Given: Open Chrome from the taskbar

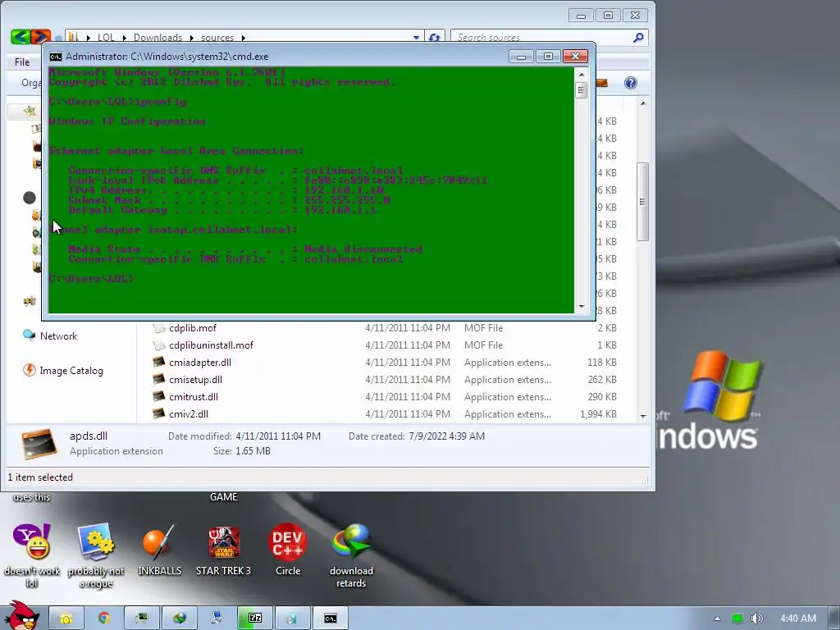Looking at the screenshot, I should [x=103, y=619].
